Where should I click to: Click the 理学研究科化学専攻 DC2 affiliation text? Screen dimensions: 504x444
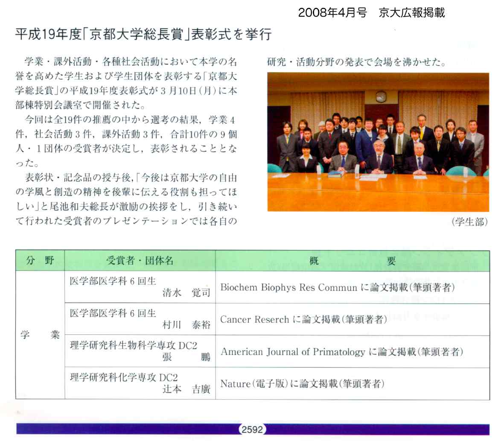click(124, 377)
